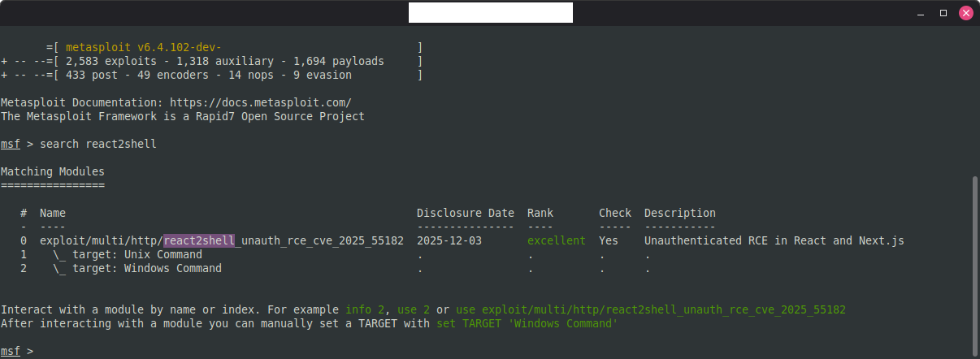The image size is (980, 359).
Task: Click the 'search react2shell' command text
Action: 98,144
